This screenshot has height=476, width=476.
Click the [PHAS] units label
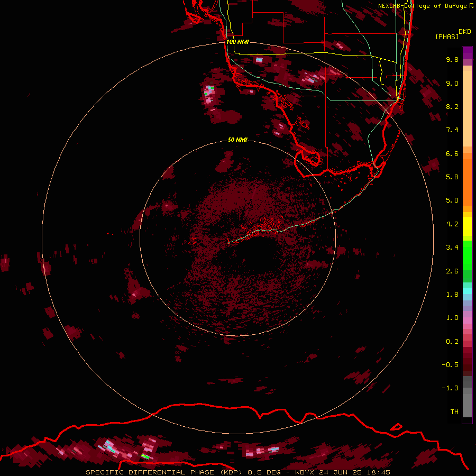[447, 36]
